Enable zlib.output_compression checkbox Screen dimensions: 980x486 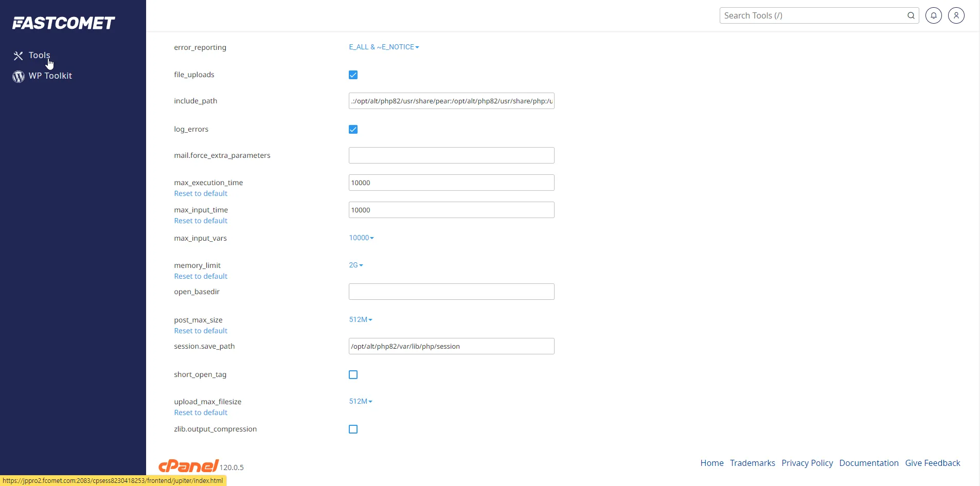point(353,429)
